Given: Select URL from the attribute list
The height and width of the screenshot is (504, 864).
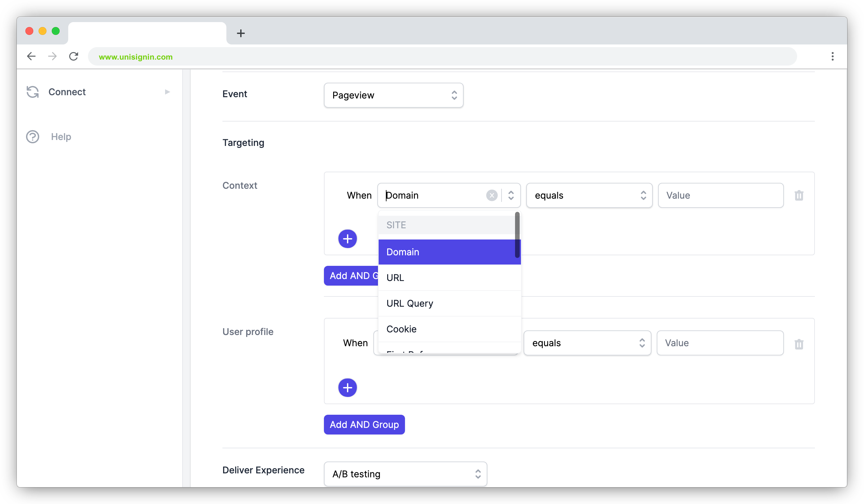Looking at the screenshot, I should click(x=395, y=277).
